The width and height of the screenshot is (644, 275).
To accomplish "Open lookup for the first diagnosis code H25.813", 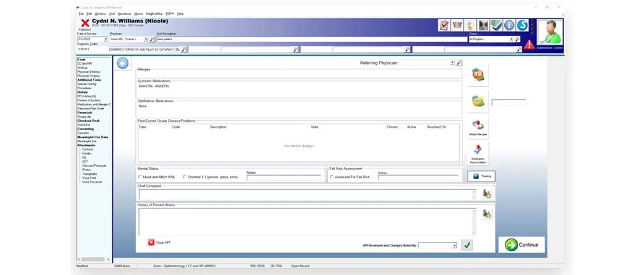I will (183, 50).
